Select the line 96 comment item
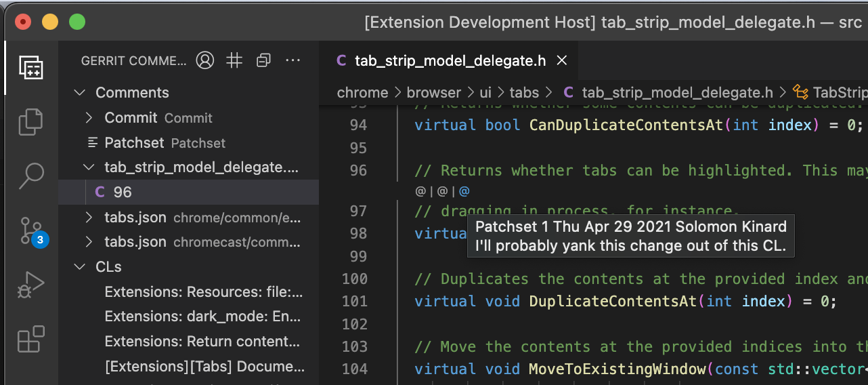The image size is (868, 385). 123,192
